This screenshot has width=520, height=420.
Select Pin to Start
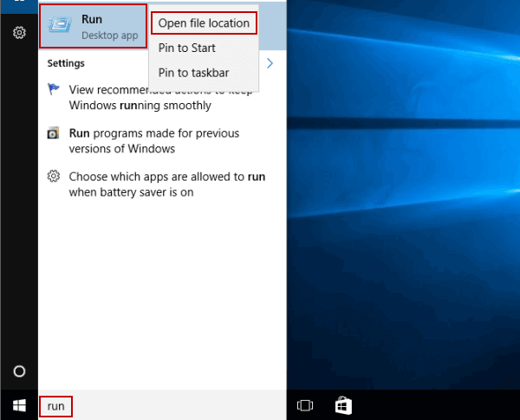click(x=186, y=48)
